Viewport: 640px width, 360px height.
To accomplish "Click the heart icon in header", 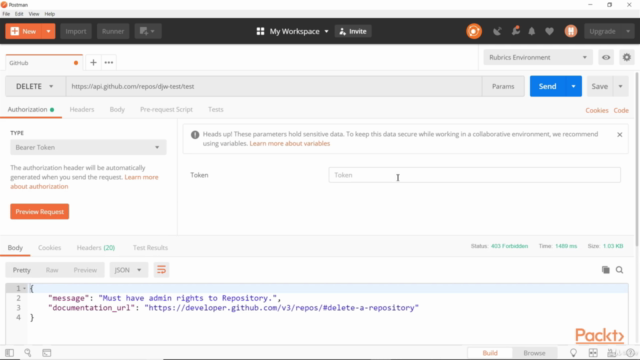I will pyautogui.click(x=549, y=31).
